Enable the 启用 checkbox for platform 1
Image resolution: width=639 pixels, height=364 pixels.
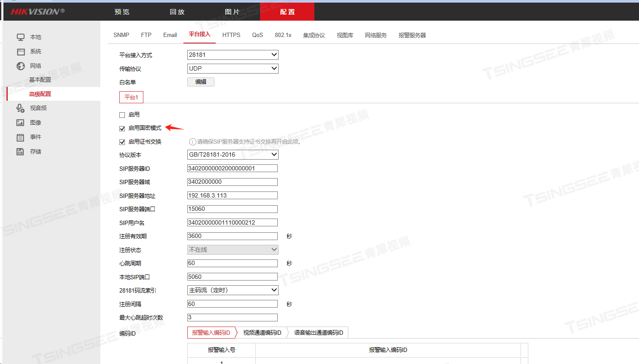click(122, 115)
